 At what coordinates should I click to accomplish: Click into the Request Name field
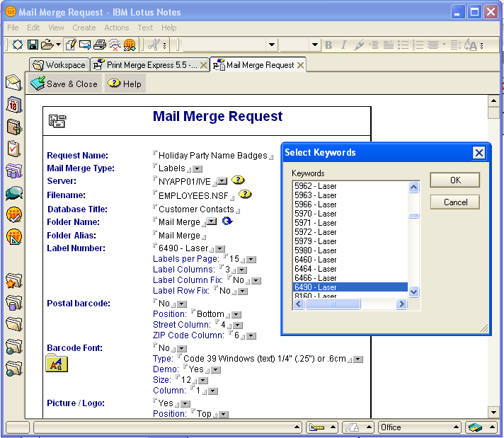tap(212, 155)
